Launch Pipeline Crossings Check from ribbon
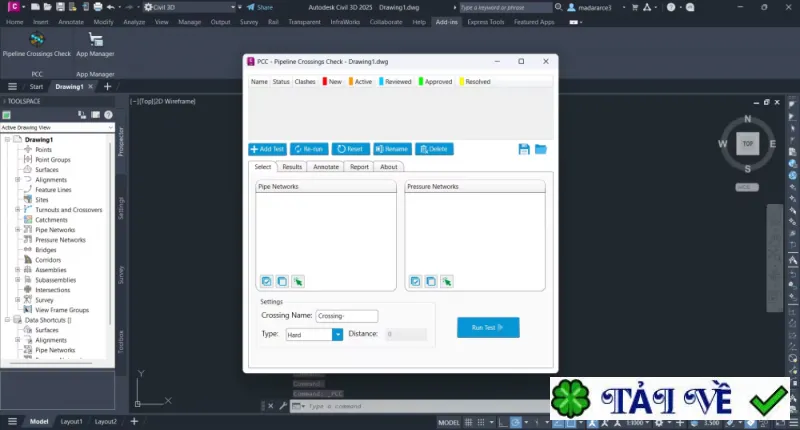The width and height of the screenshot is (800, 430). [x=37, y=44]
